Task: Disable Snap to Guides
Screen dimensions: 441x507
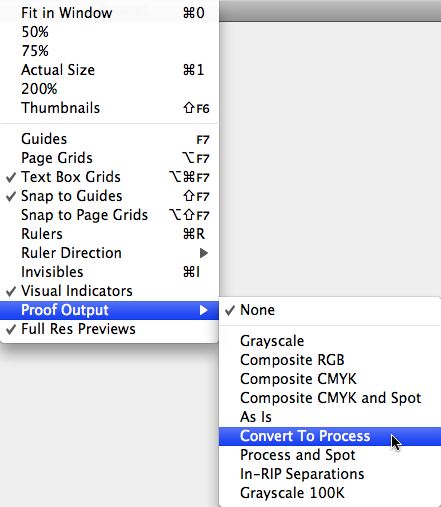Action: [x=109, y=196]
